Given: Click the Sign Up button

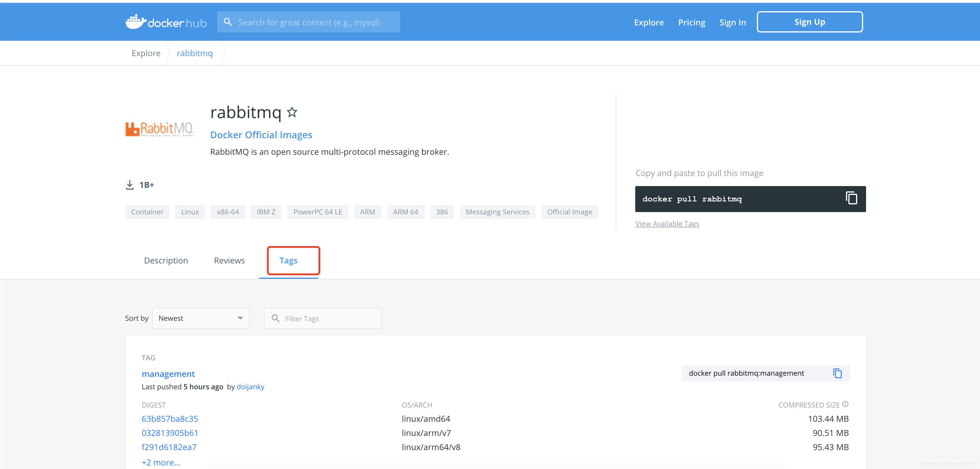Looking at the screenshot, I should click(x=810, y=22).
